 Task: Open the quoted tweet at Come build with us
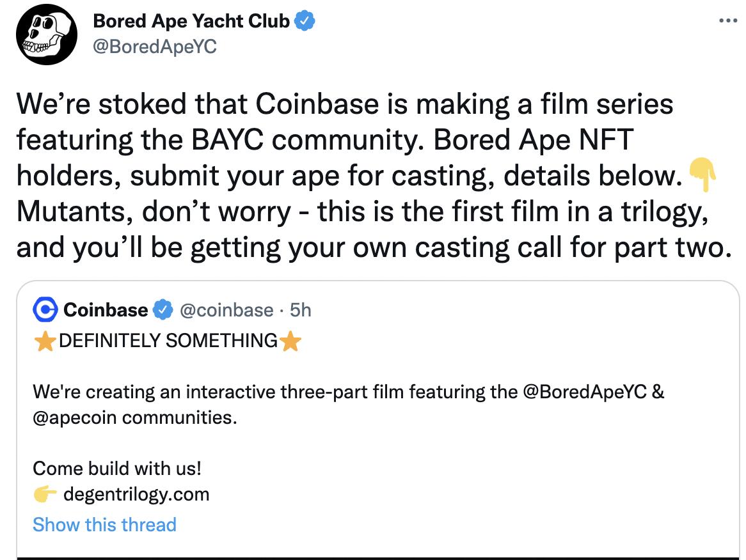coord(117,469)
